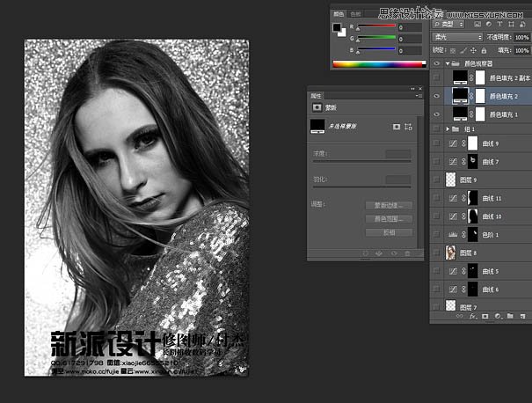Click disable/enable mask eye icon in Properties footer

click(394, 253)
